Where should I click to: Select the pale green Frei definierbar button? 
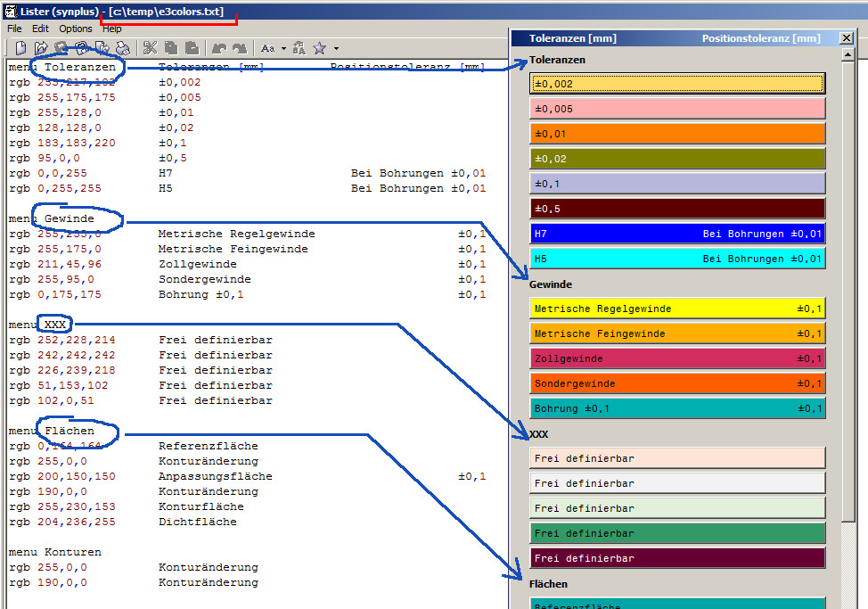pyautogui.click(x=677, y=507)
